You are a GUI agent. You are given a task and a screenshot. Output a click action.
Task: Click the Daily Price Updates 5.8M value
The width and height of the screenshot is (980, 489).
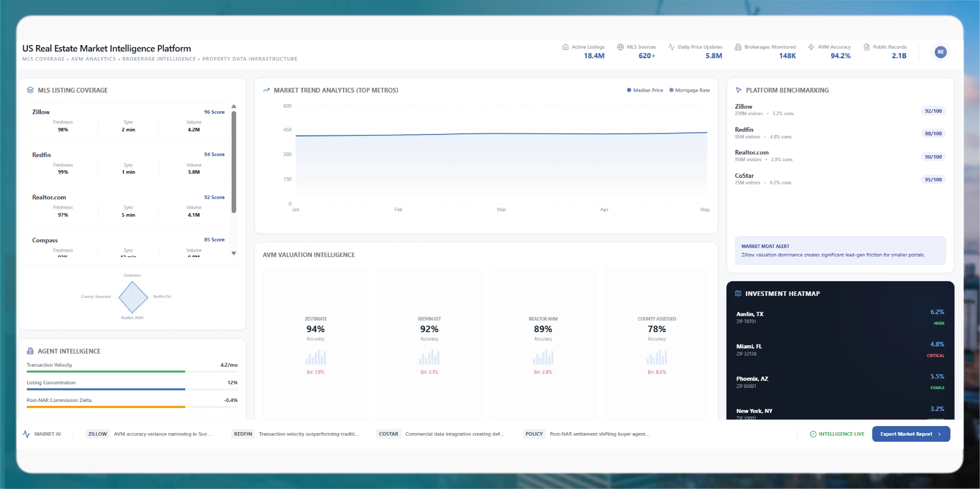714,56
